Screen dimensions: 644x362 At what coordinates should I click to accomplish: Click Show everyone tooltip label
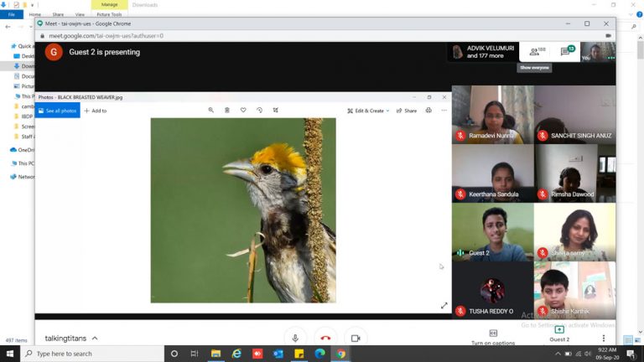534,68
